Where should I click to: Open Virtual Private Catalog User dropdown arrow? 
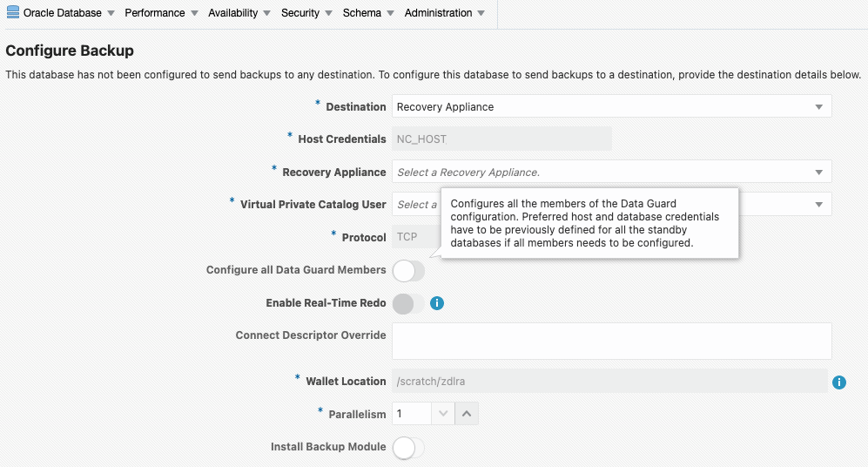818,204
